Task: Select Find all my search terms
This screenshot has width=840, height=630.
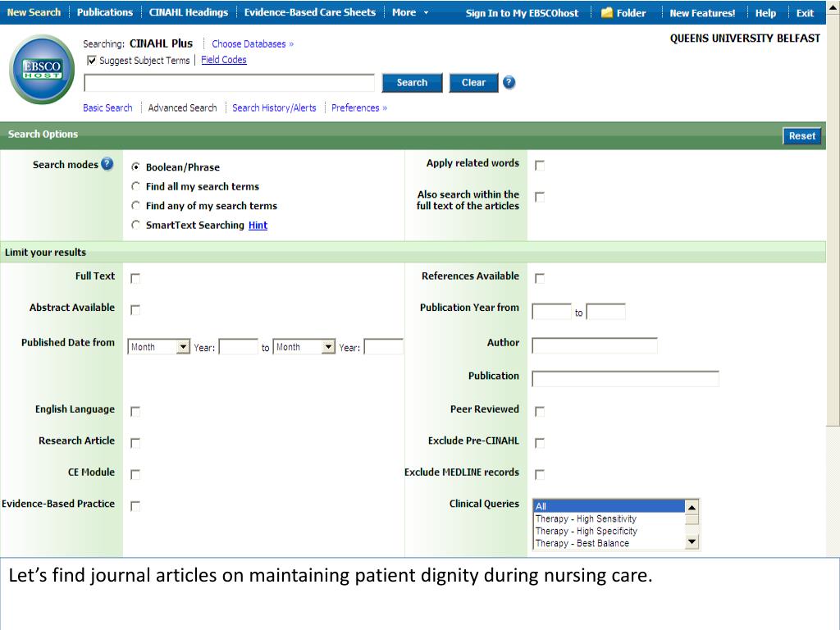Action: [135, 186]
